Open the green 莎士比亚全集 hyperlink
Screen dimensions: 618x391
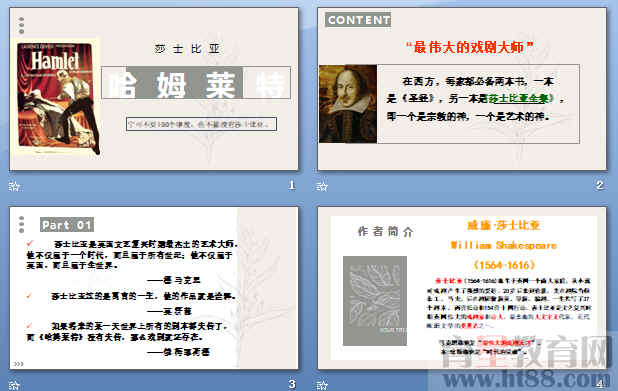coord(519,98)
